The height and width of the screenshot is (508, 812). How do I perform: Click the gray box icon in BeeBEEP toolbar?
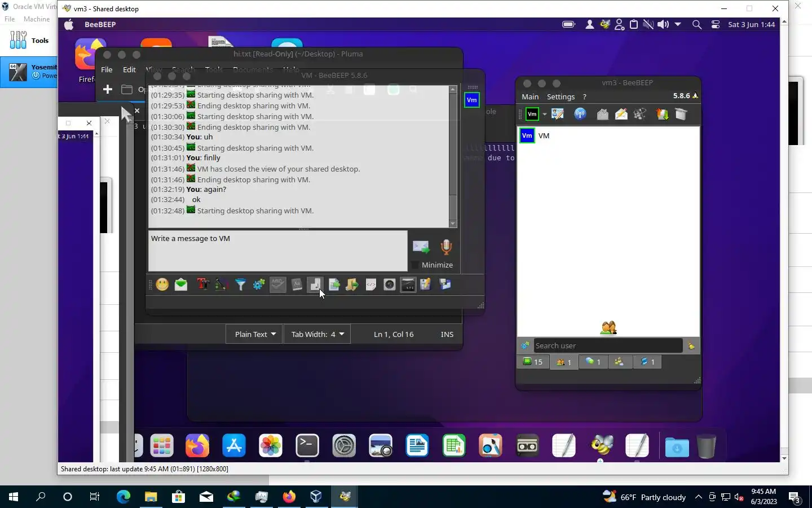click(681, 114)
